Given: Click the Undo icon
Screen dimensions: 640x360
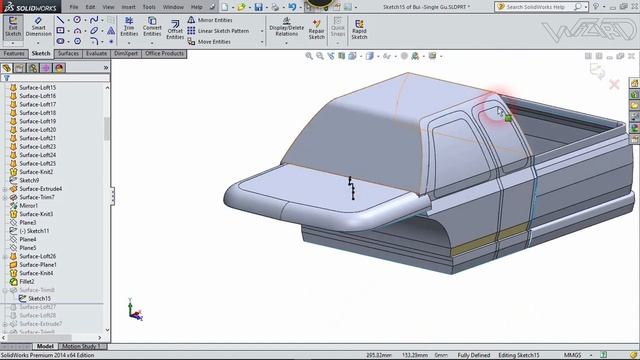Looking at the screenshot, I should click(x=292, y=7).
